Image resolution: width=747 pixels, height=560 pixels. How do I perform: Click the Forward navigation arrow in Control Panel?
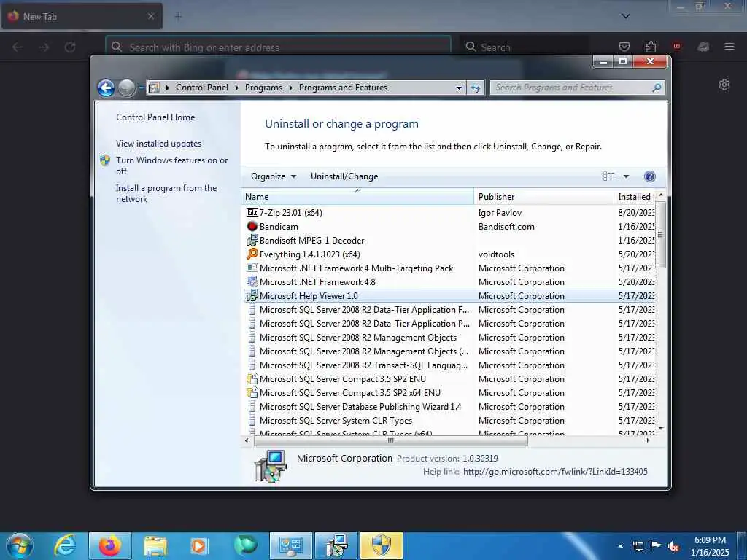coord(127,87)
